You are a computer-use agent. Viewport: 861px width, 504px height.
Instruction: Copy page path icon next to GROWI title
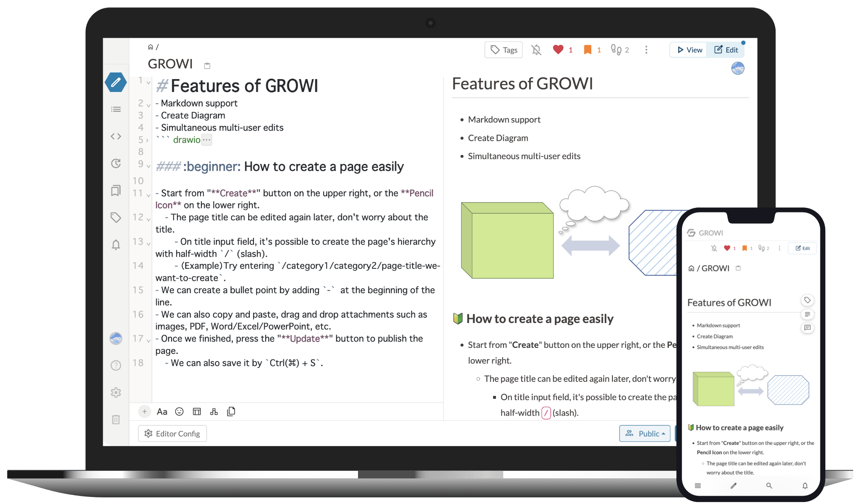click(207, 65)
